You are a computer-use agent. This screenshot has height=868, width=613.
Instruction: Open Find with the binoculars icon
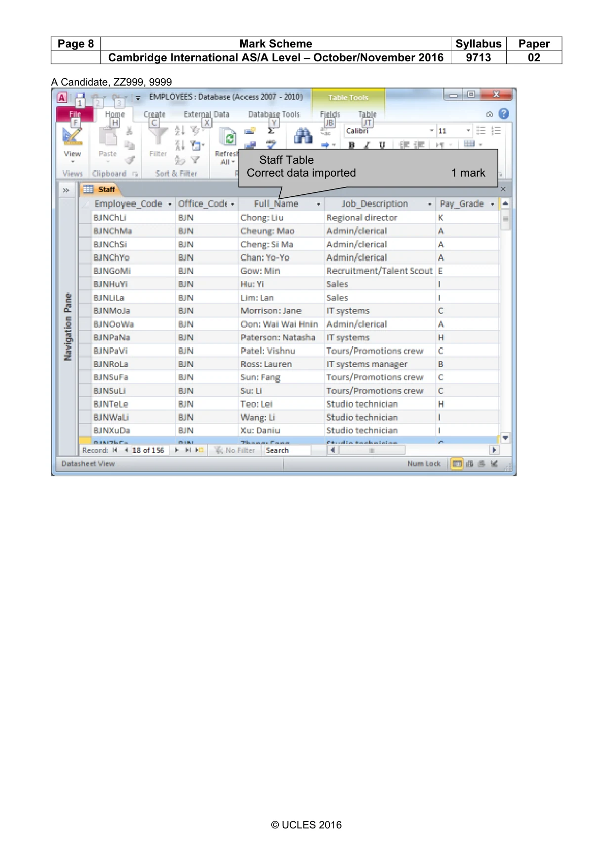[303, 136]
